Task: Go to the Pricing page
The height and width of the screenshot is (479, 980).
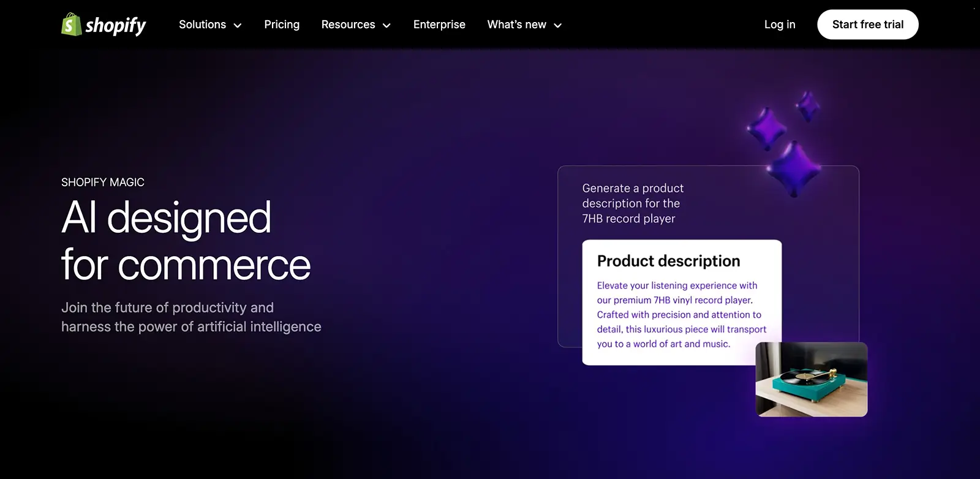Action: click(282, 25)
